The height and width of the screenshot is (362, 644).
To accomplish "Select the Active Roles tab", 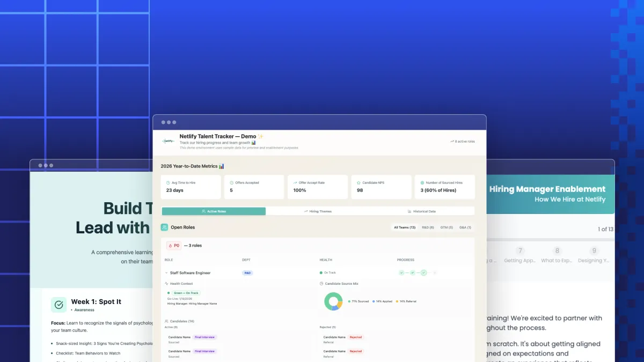I will pyautogui.click(x=214, y=211).
